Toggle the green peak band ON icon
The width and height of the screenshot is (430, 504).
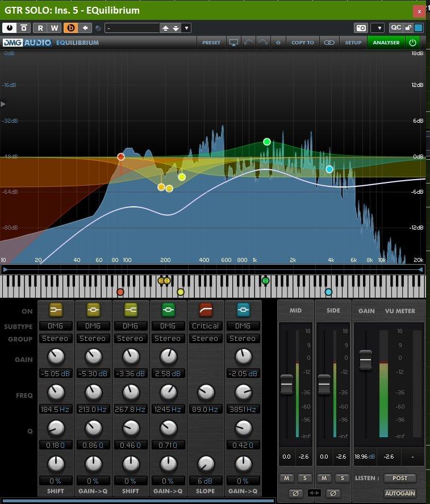pos(168,310)
